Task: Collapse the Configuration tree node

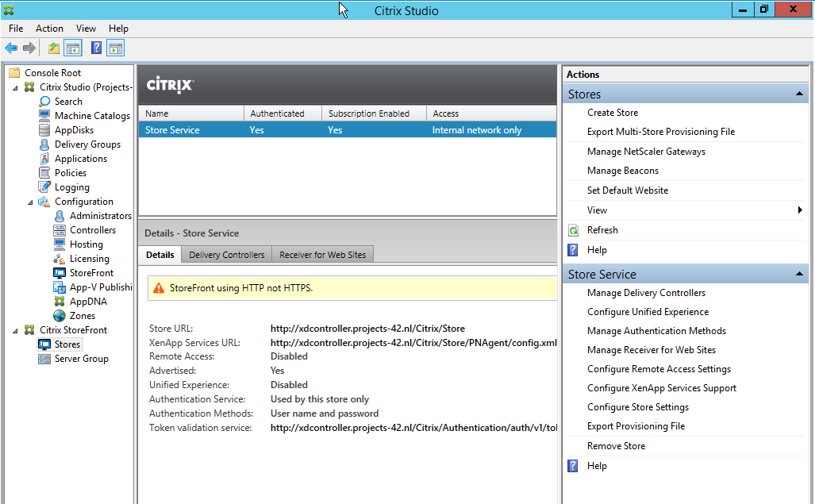Action: (31, 202)
